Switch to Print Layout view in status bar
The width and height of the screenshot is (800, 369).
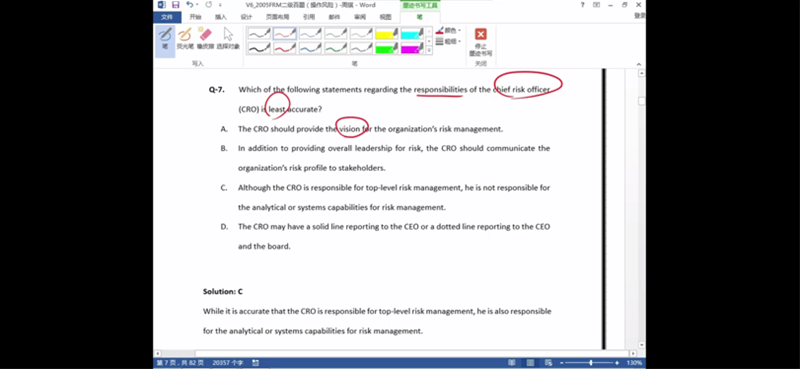pos(531,362)
